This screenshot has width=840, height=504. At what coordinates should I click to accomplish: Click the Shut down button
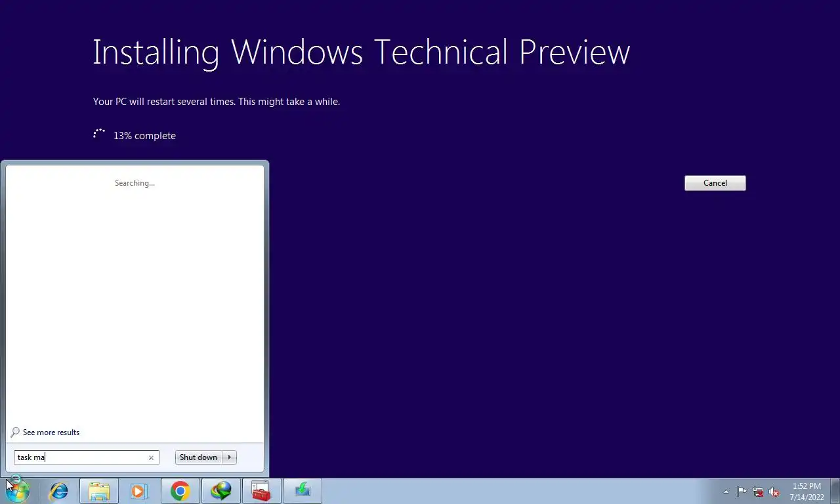tap(198, 457)
